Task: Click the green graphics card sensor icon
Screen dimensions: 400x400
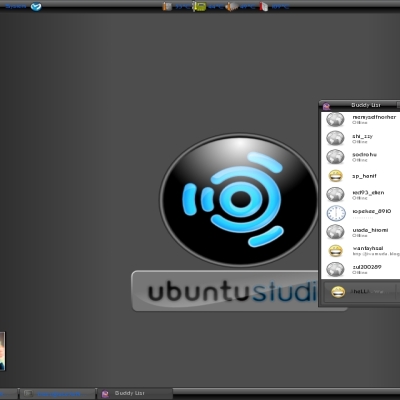Action: [199, 6]
